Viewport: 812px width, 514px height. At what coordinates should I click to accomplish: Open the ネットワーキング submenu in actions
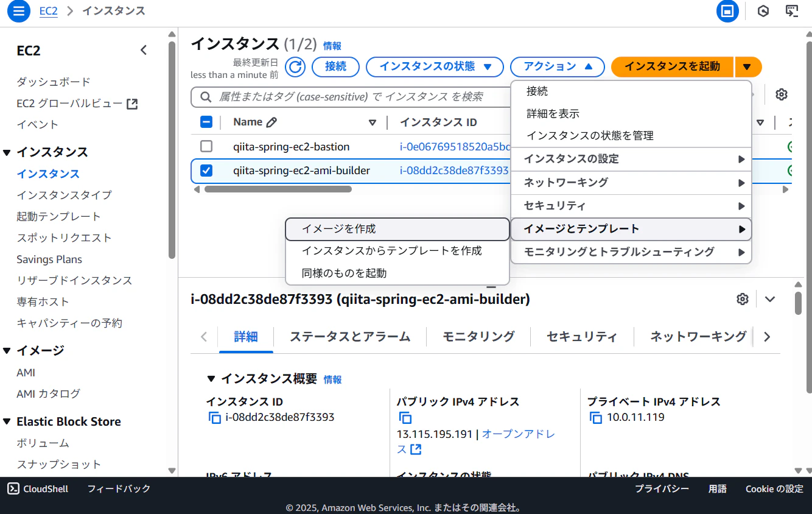click(631, 182)
